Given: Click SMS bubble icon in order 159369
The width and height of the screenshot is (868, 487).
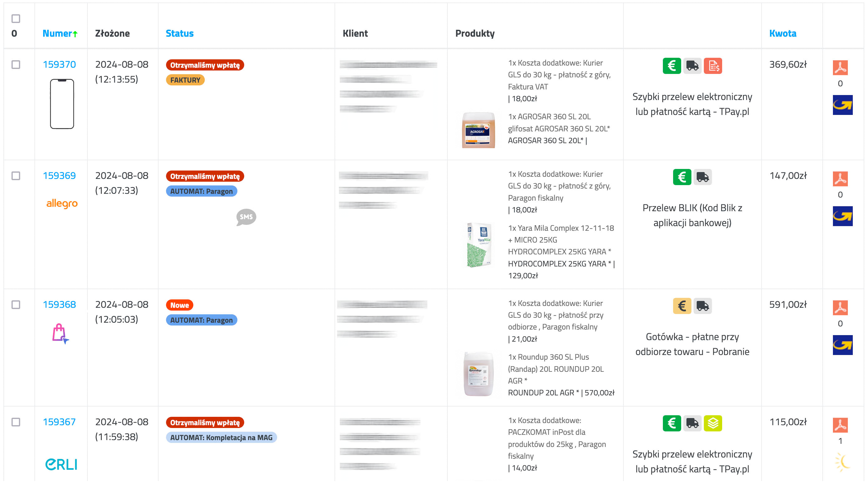Looking at the screenshot, I should 246,217.
